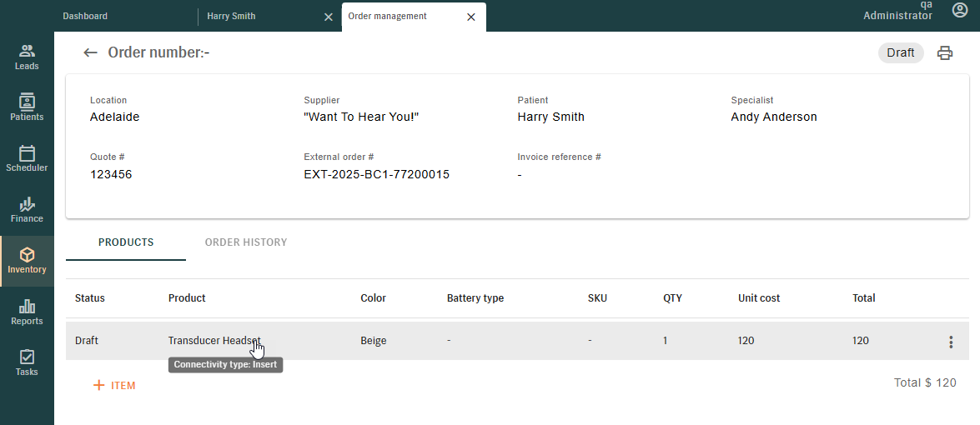Print the order using printer icon
This screenshot has height=425, width=980.
[944, 53]
